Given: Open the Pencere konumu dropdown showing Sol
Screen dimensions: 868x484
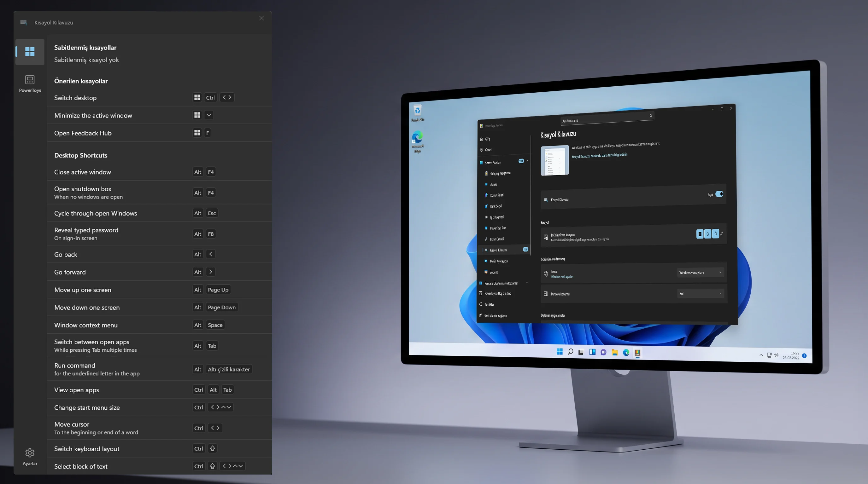Looking at the screenshot, I should coord(701,293).
